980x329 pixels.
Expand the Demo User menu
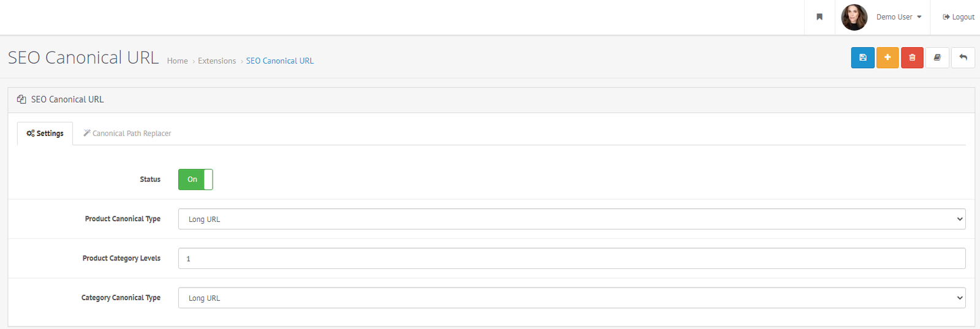899,17
